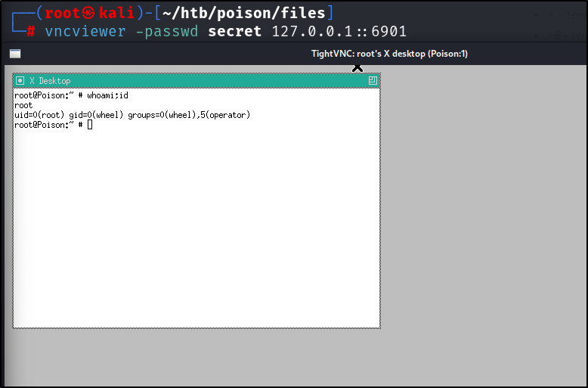This screenshot has width=588, height=388.
Task: Click the 127.0.0.1::6901 address
Action: click(x=339, y=32)
